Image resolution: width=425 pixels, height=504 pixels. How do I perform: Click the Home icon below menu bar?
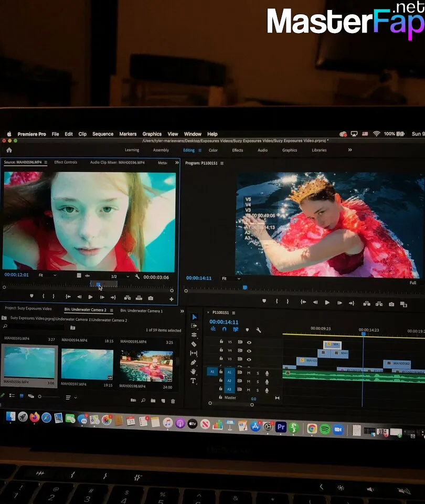click(x=9, y=150)
